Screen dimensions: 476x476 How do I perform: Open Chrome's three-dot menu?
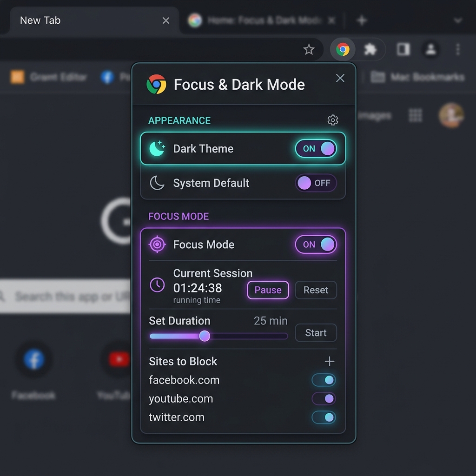(458, 49)
